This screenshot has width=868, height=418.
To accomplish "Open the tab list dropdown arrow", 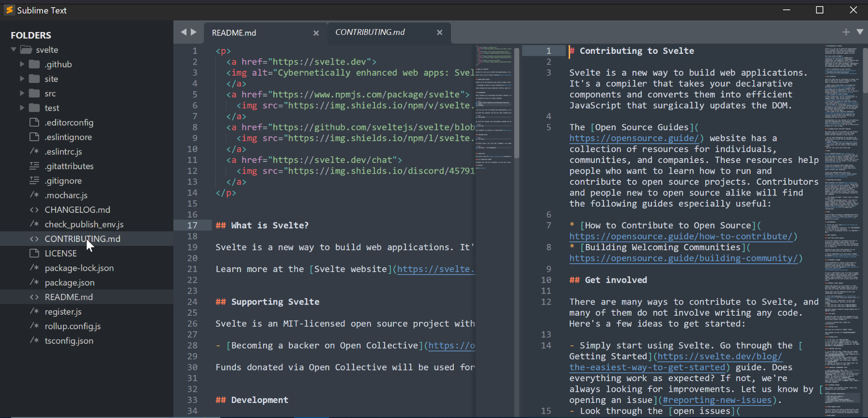I will coord(860,32).
